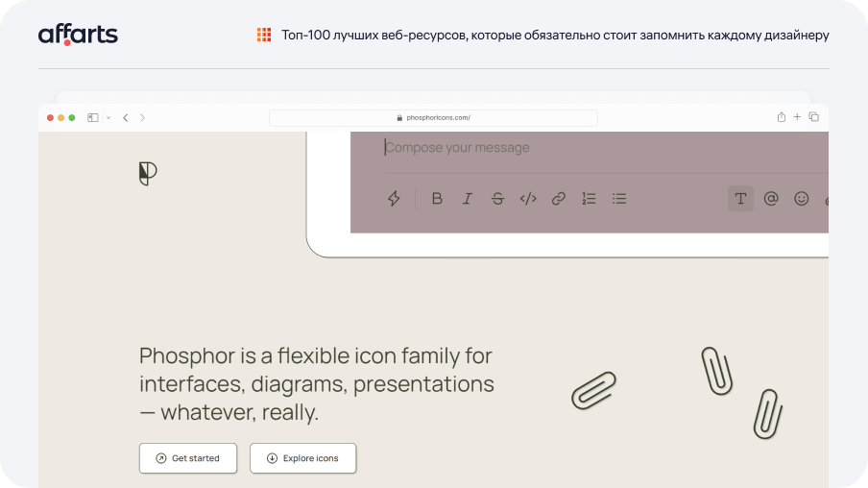Toggle the browser sidebar icon
Image resolution: width=868 pixels, height=488 pixels.
(x=93, y=117)
